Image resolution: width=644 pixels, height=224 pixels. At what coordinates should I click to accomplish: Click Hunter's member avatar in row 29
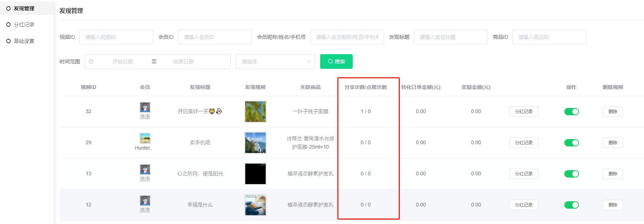145,138
